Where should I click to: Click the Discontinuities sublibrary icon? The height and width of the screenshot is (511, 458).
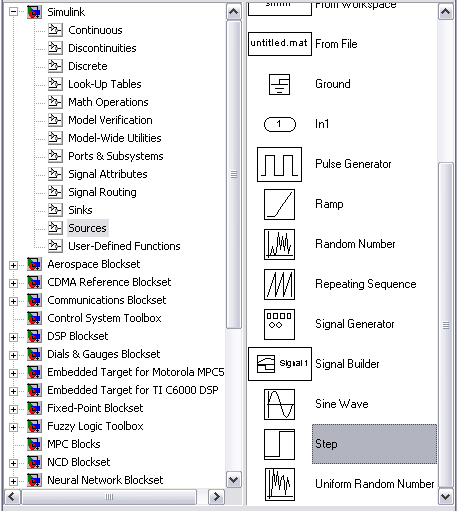click(x=55, y=48)
